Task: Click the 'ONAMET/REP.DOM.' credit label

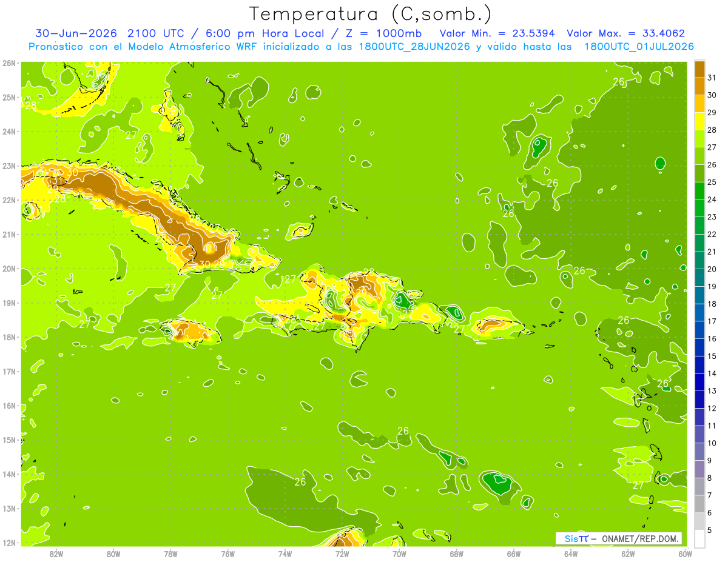Action: point(641,538)
